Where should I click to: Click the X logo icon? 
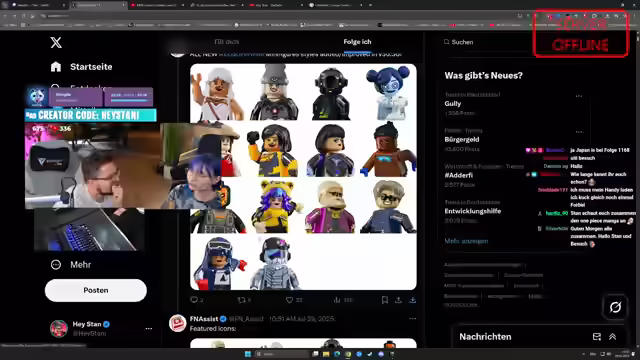click(x=56, y=42)
